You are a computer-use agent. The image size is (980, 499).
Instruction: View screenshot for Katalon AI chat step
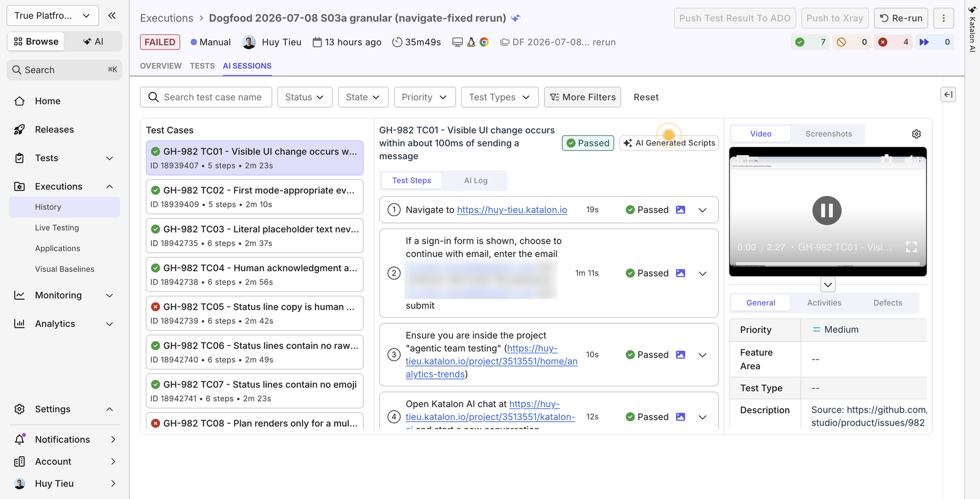pos(680,416)
